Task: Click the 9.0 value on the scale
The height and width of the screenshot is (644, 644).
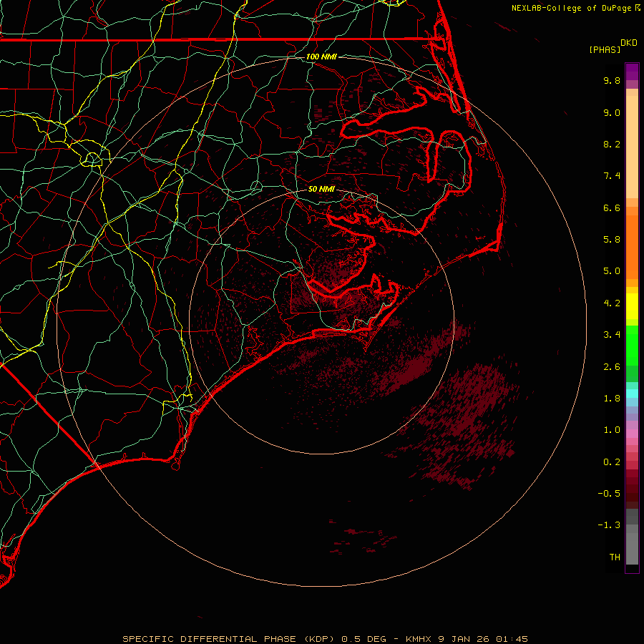Action: (612, 113)
